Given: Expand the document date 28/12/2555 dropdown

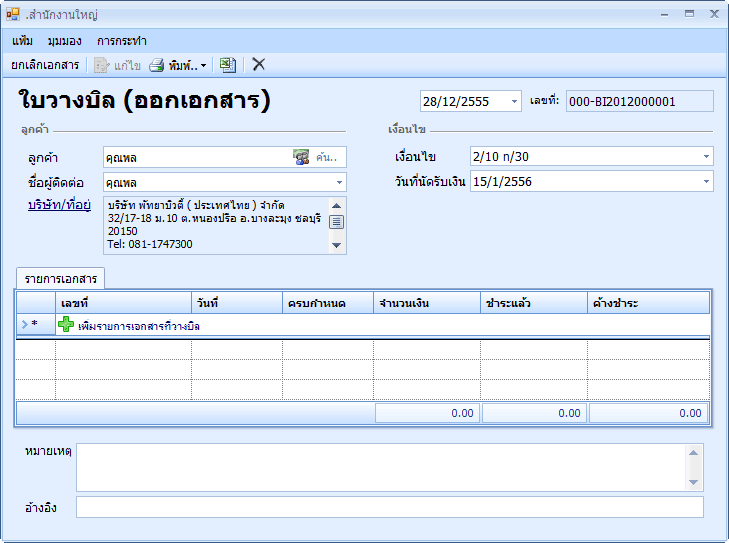Looking at the screenshot, I should [x=514, y=102].
